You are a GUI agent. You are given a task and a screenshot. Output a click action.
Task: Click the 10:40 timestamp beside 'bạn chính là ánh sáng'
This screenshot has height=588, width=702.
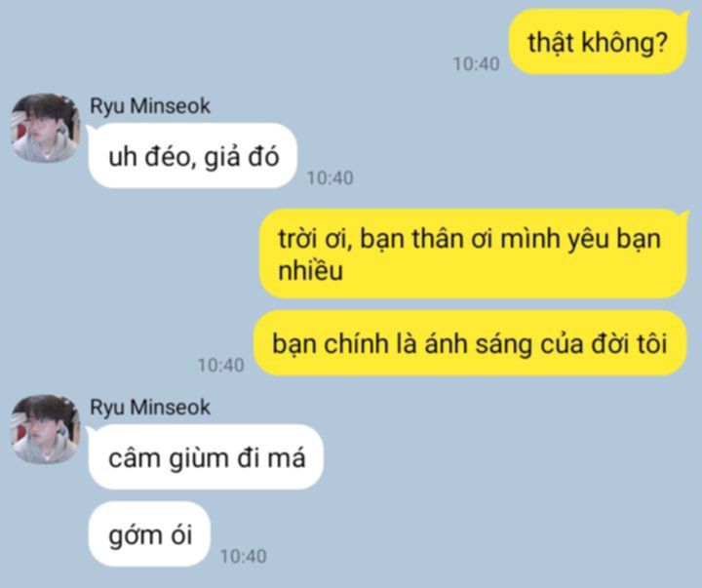coord(220,366)
